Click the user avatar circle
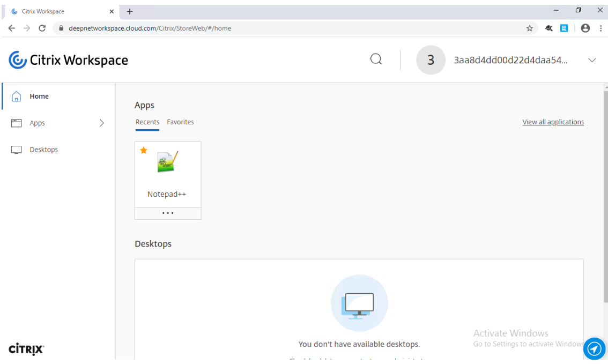 tap(431, 60)
